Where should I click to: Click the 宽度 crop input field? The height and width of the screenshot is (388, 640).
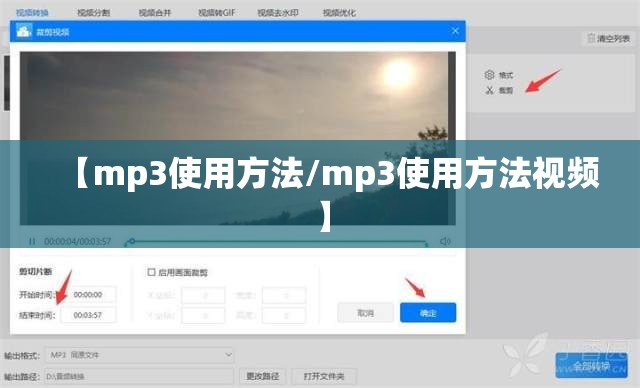coord(284,295)
